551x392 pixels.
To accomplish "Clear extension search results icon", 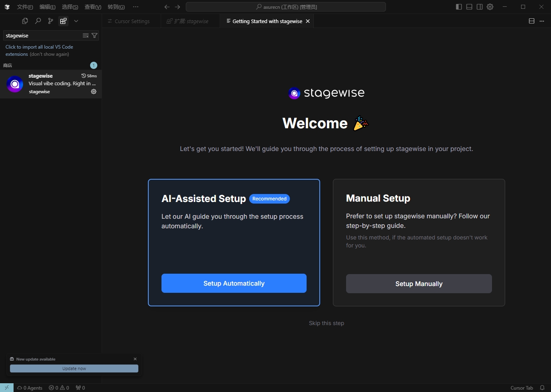I will coord(86,35).
